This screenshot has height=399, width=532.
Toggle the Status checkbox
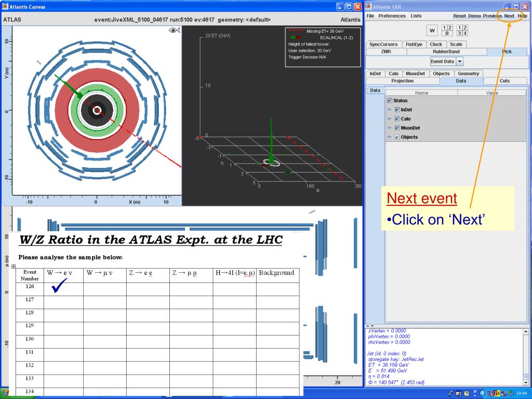(x=390, y=100)
